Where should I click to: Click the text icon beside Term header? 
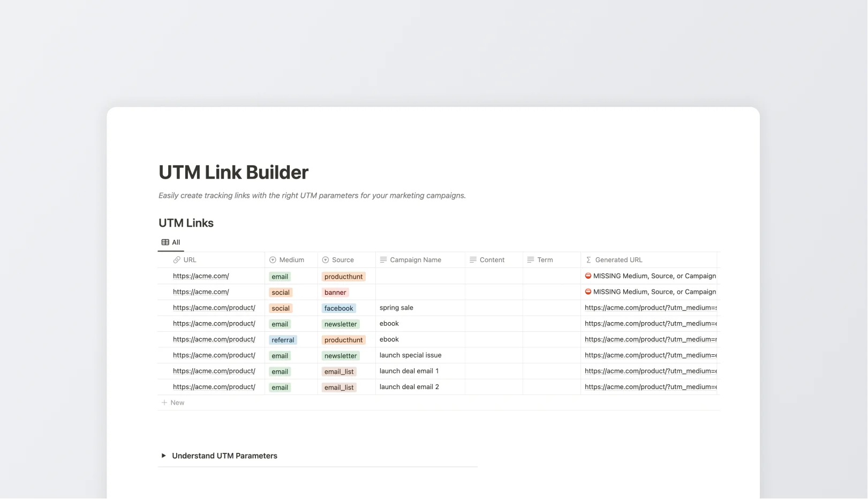(531, 260)
